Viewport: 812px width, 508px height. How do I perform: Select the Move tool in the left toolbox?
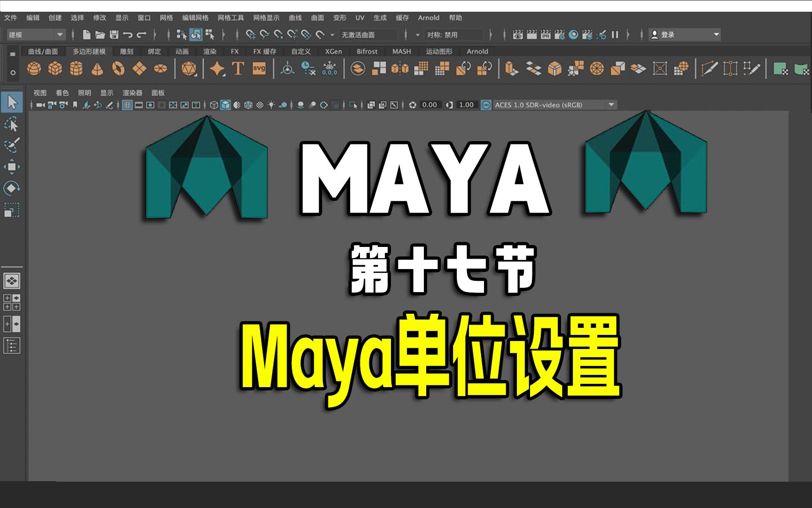[12, 167]
